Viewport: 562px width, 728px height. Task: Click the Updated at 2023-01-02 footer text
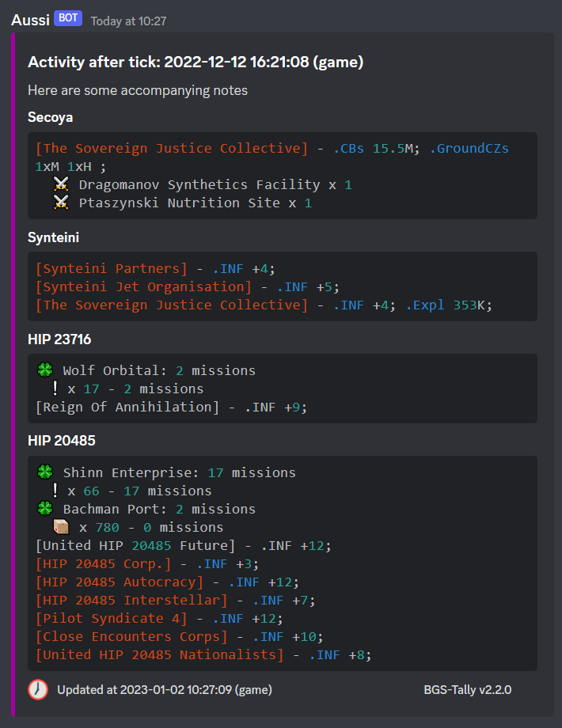[165, 690]
